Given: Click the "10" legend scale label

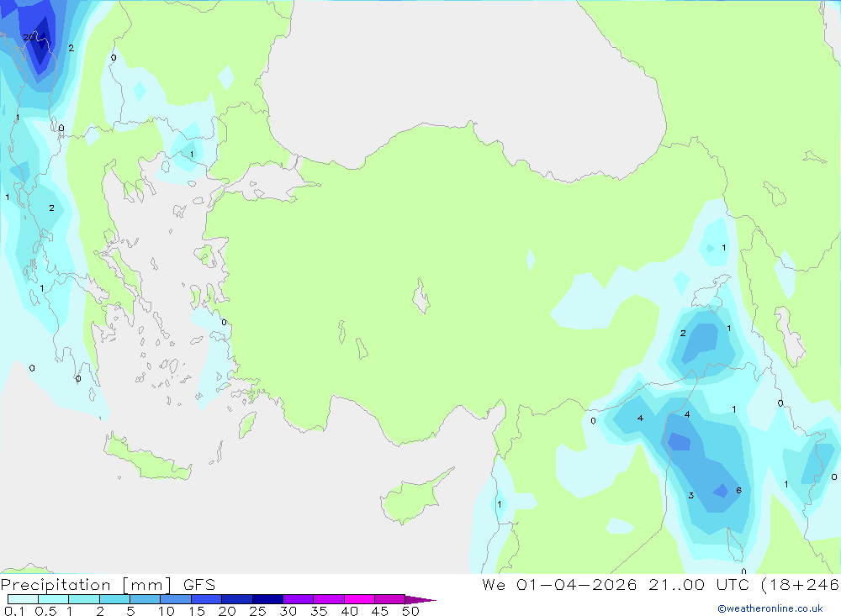Looking at the screenshot, I should [166, 611].
